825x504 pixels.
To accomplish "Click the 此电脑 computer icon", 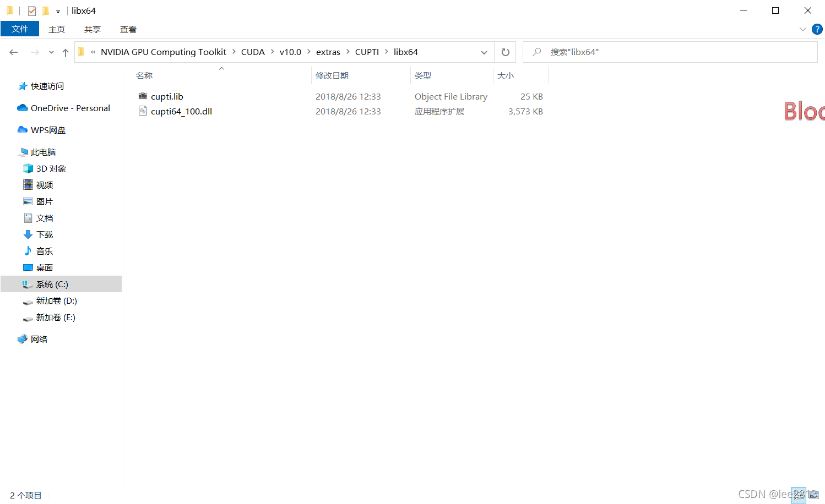I will pos(23,152).
